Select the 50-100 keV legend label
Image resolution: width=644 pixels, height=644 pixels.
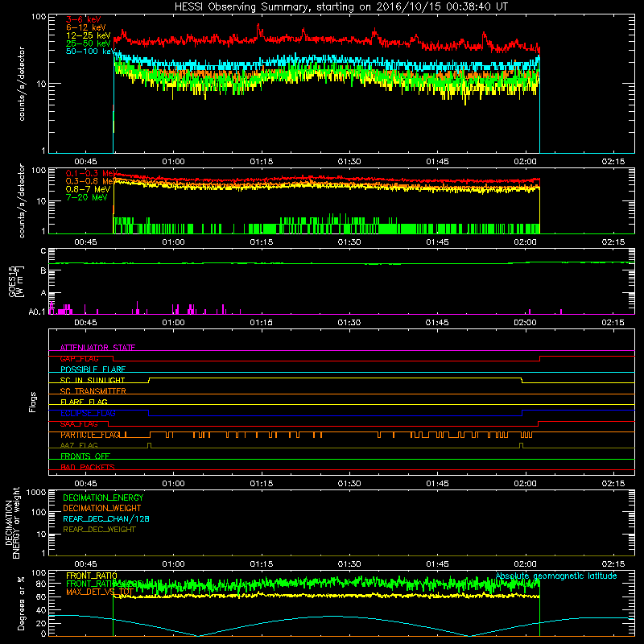tap(90, 52)
